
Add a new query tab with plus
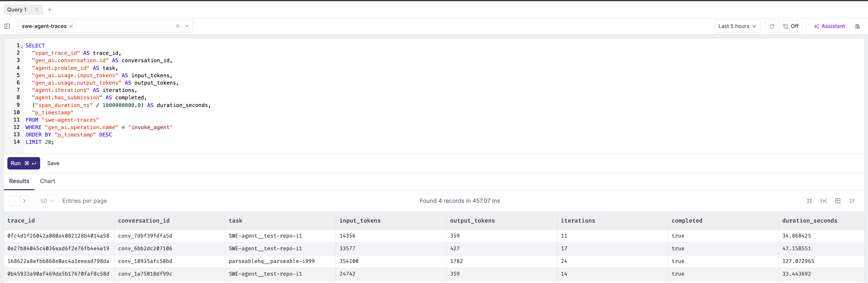point(50,10)
